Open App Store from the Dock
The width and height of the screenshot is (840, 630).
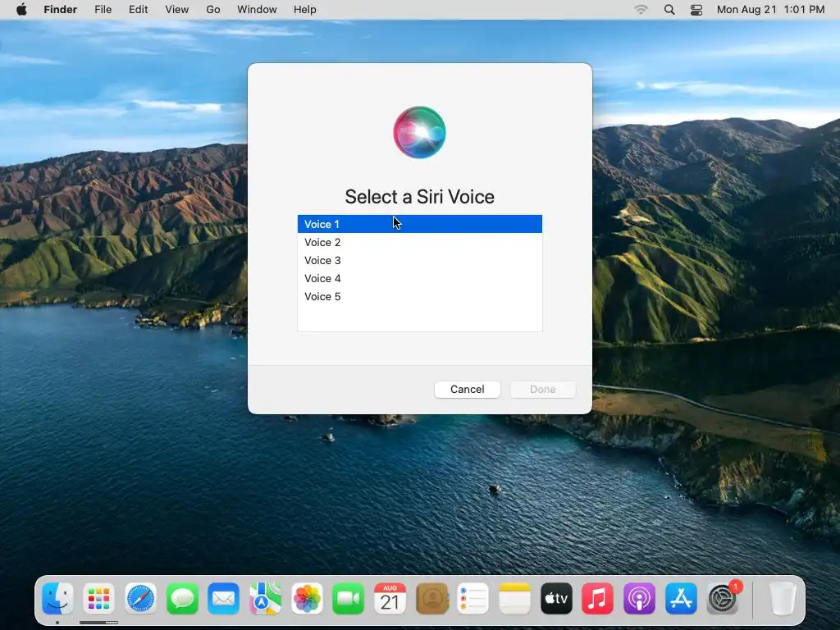coord(681,598)
